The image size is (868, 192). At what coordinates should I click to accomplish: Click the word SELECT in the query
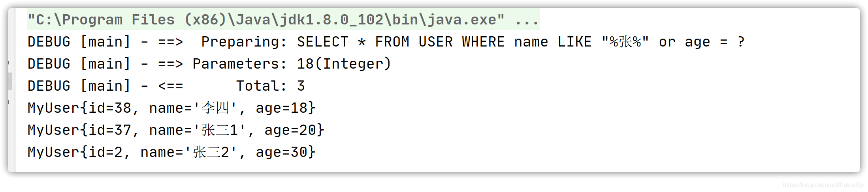(323, 42)
